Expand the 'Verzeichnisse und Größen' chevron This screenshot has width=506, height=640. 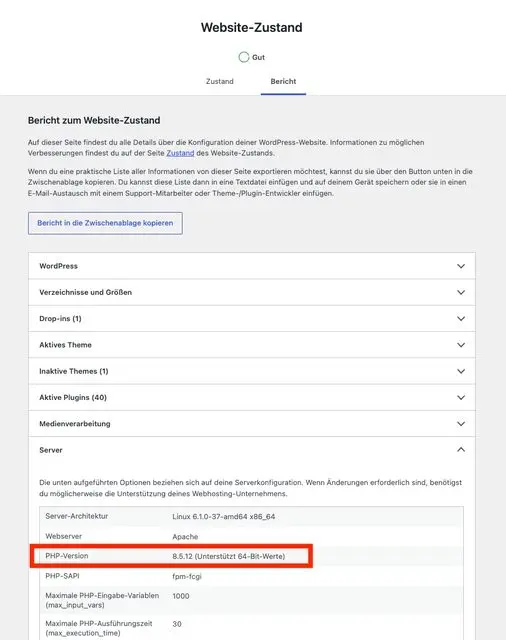[461, 292]
